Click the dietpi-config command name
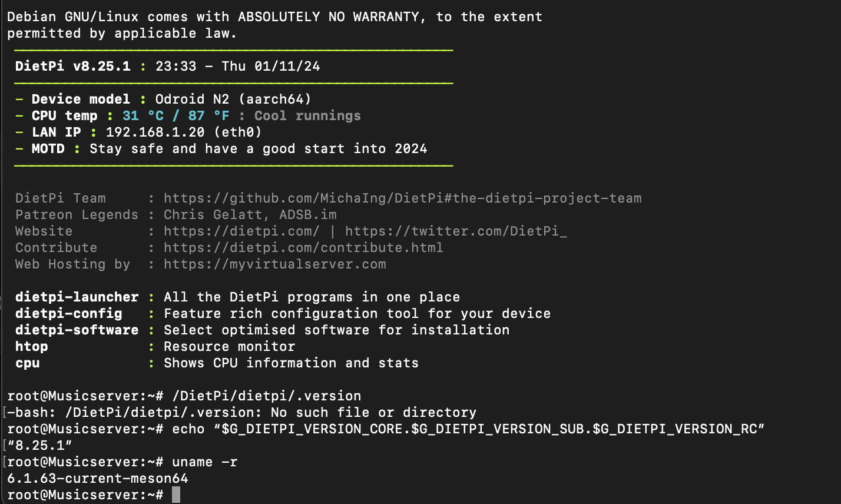The height and width of the screenshot is (504, 841). point(68,314)
